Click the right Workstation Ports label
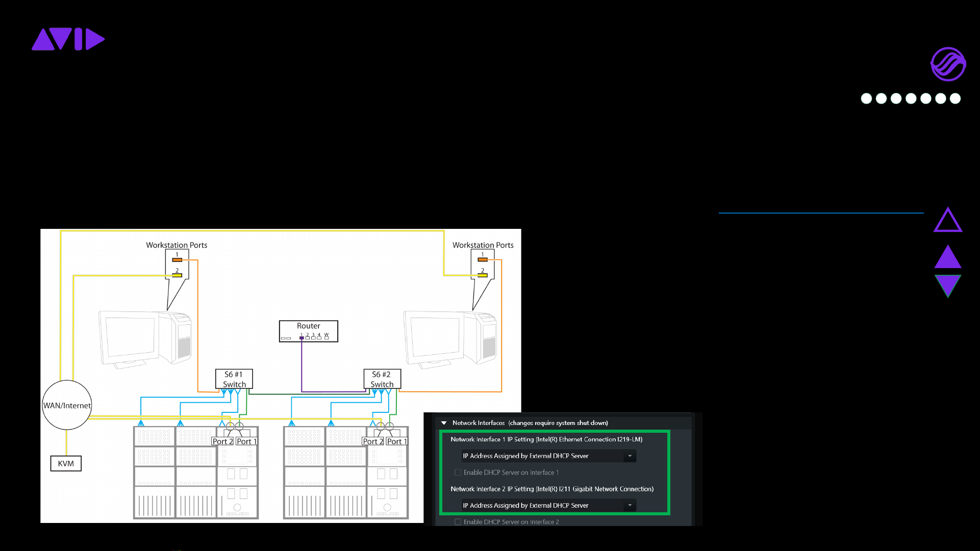 [x=483, y=245]
